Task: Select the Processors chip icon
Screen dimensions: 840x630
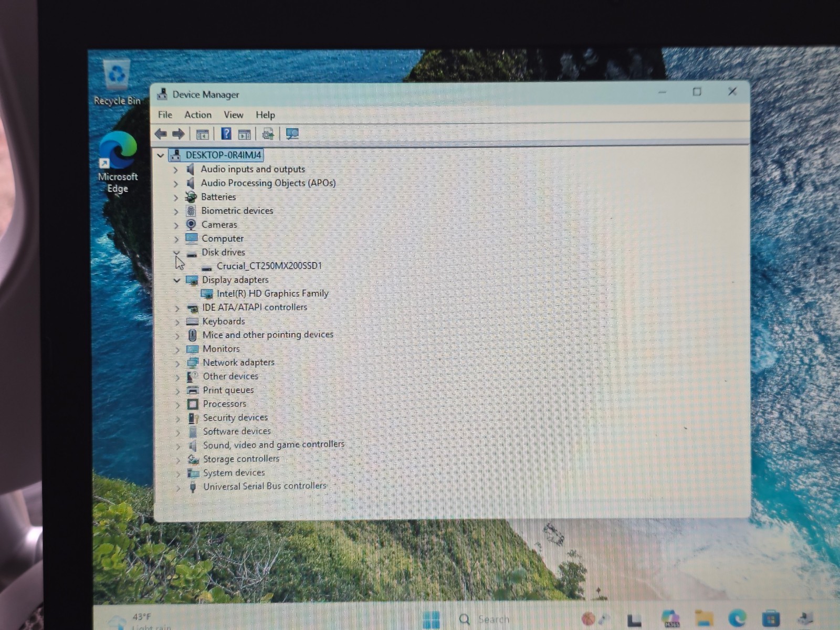Action: (193, 404)
